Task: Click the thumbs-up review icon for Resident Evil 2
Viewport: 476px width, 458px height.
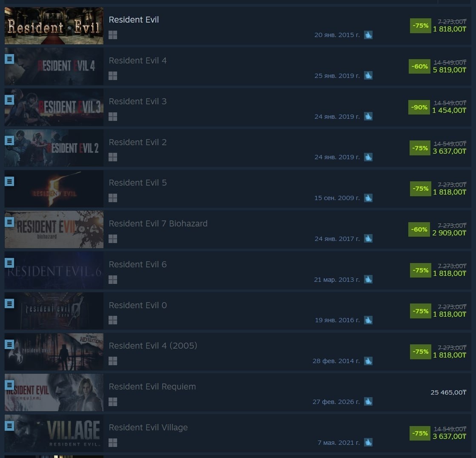Action: 368,157
